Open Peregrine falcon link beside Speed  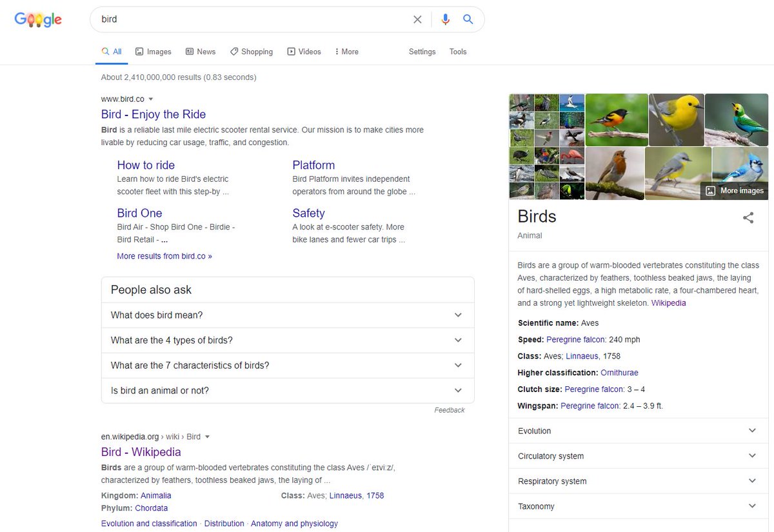point(576,340)
